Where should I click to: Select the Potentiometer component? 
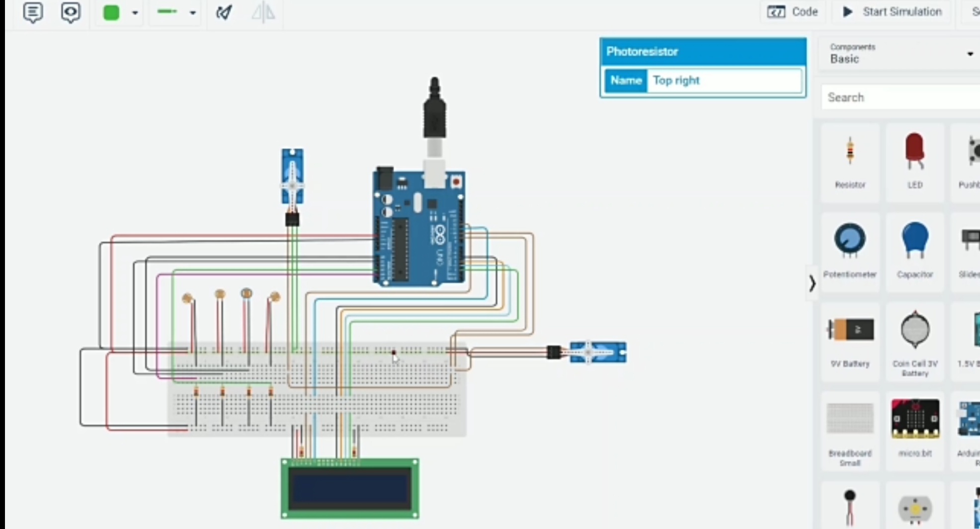point(850,252)
